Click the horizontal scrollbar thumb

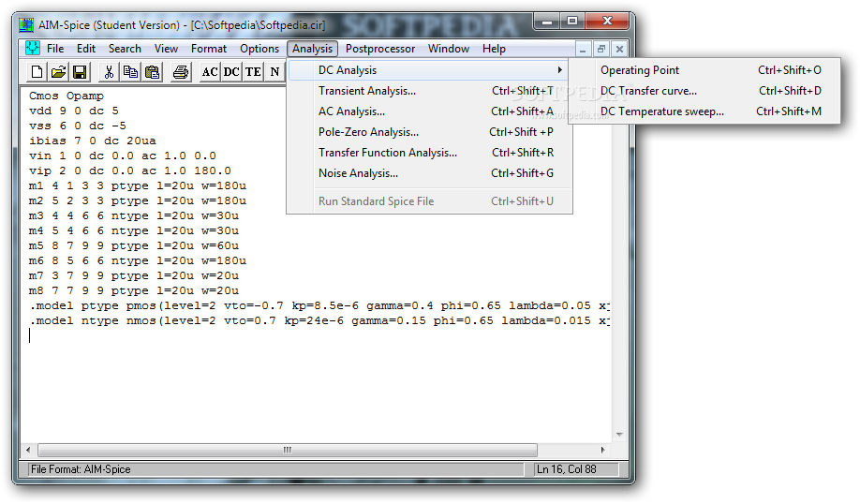coord(287,451)
